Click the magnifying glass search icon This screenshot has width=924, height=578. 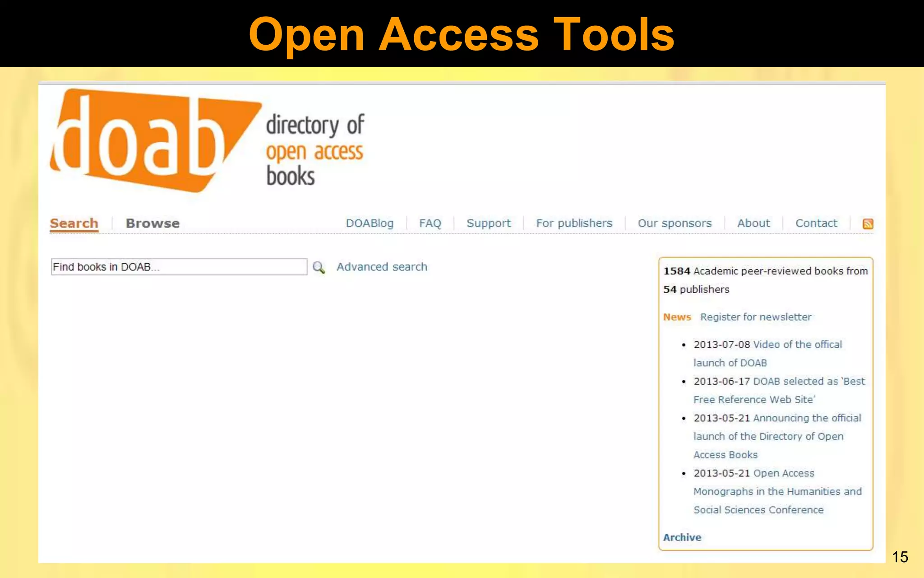tap(319, 267)
